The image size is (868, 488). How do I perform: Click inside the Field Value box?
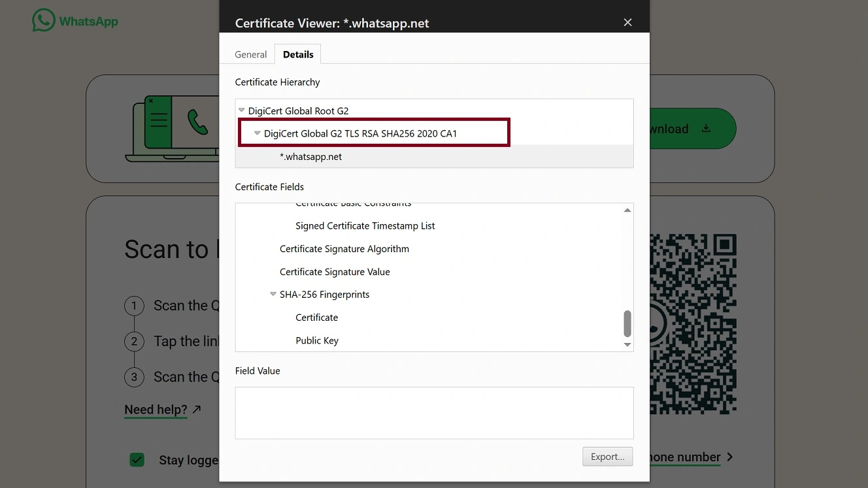click(434, 413)
